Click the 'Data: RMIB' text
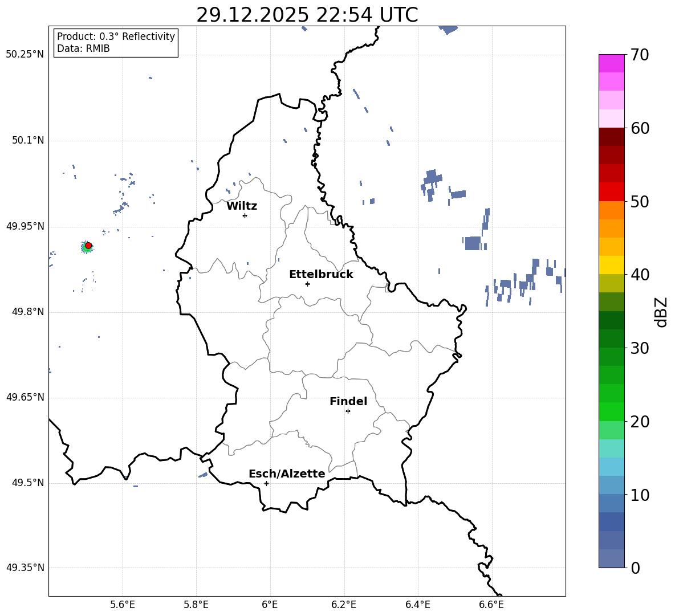This screenshot has height=616, width=675. [83, 48]
